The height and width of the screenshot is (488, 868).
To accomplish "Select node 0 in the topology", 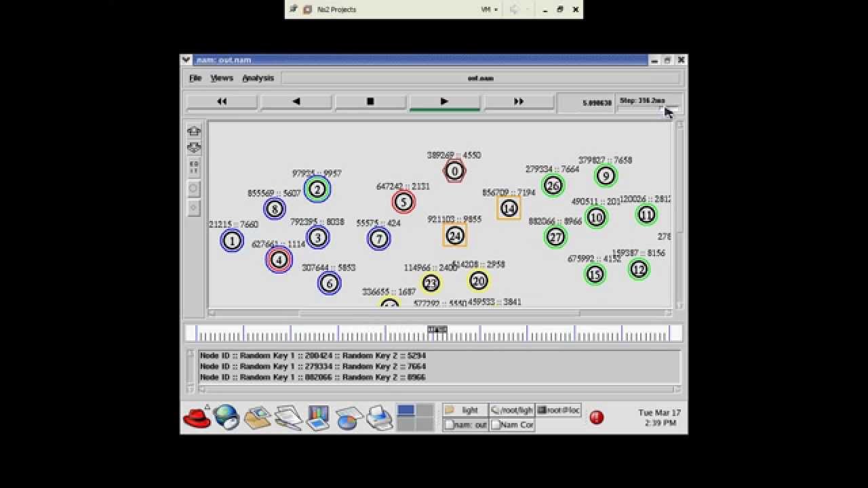I will tap(454, 171).
